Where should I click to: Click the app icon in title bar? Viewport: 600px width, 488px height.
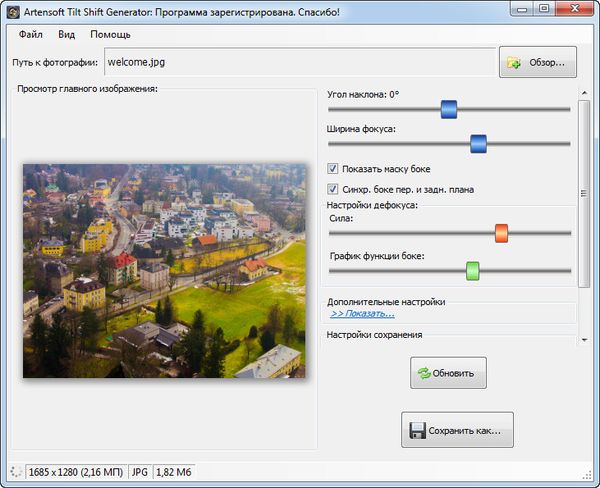click(x=13, y=9)
